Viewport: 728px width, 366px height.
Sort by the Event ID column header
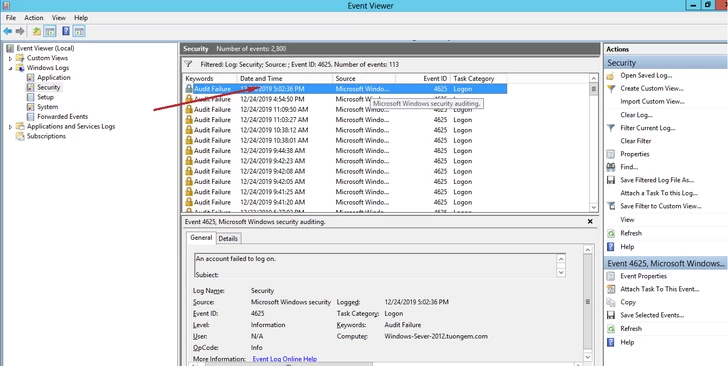coord(422,78)
